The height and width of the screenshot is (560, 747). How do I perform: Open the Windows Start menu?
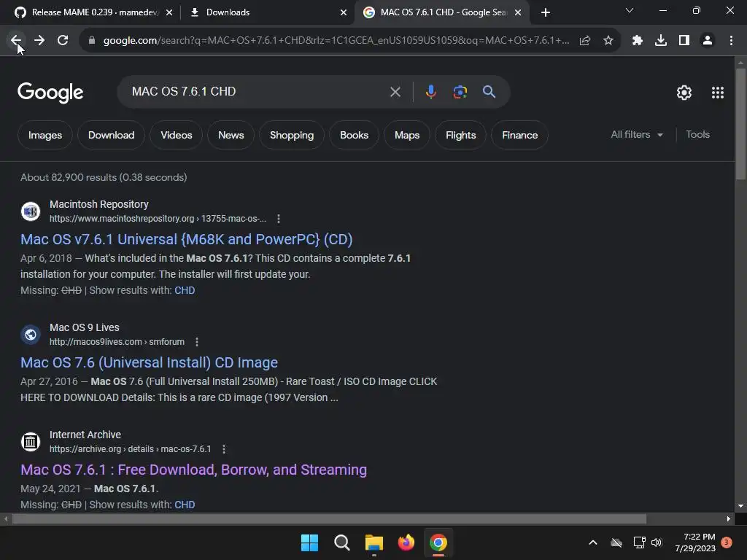[309, 542]
